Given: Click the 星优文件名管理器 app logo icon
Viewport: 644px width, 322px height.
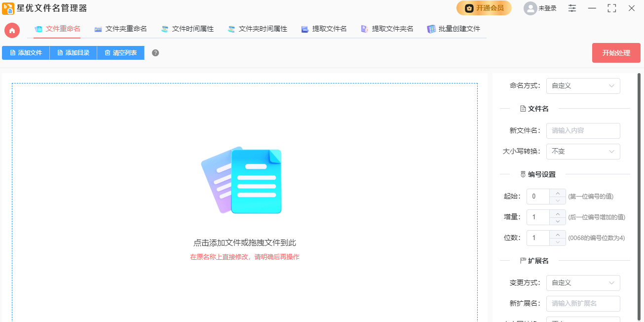Looking at the screenshot, I should (9, 8).
